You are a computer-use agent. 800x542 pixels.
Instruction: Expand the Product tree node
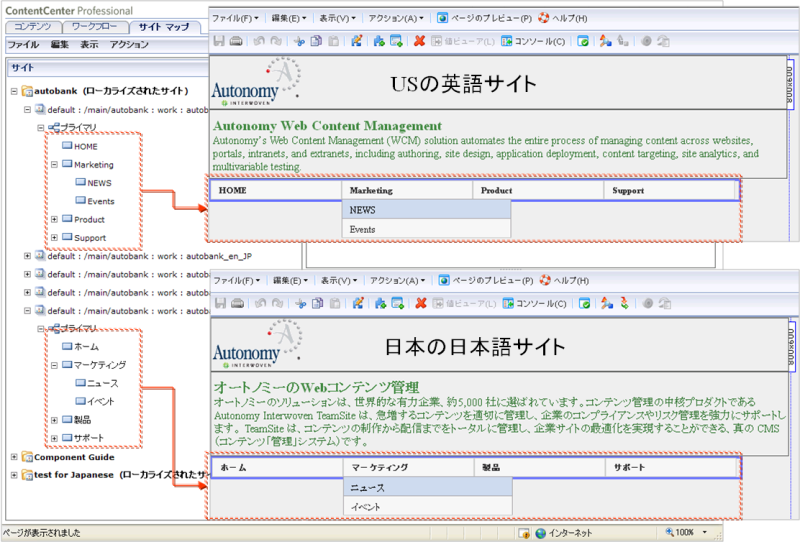click(54, 219)
